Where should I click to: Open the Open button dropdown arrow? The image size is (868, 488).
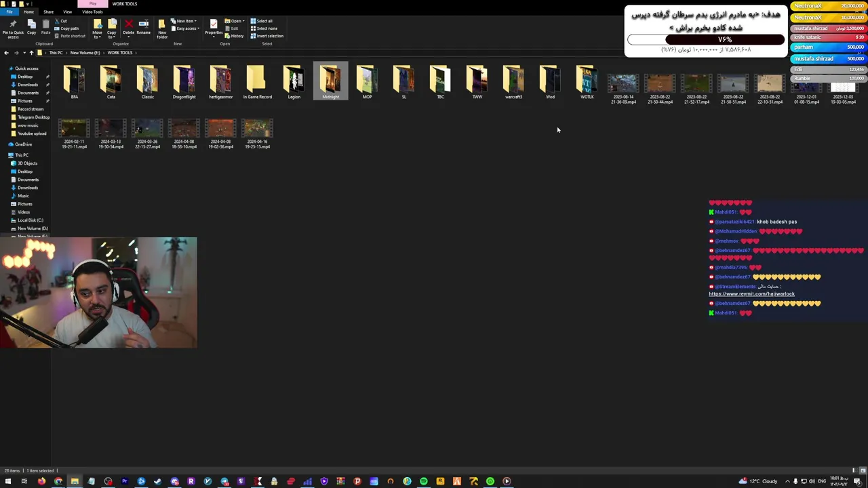tap(243, 21)
